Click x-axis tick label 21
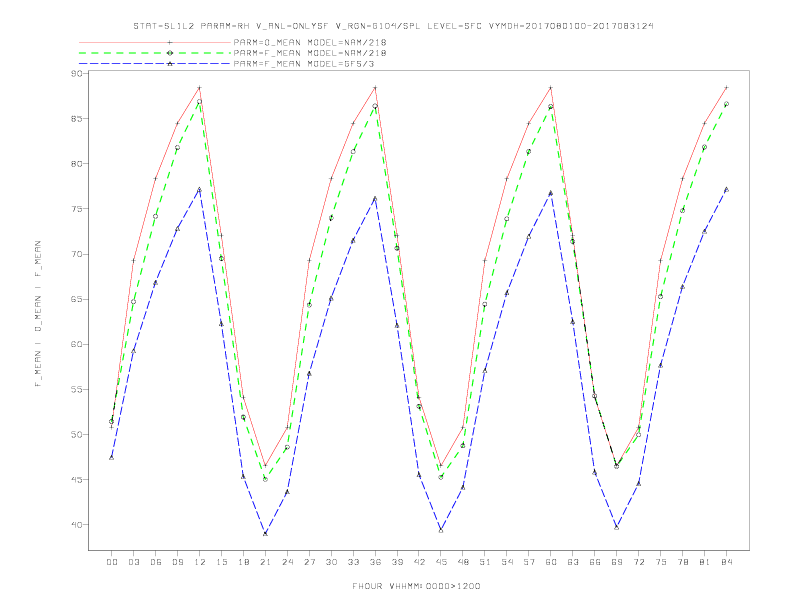This screenshot has width=792, height=612. pyautogui.click(x=265, y=562)
